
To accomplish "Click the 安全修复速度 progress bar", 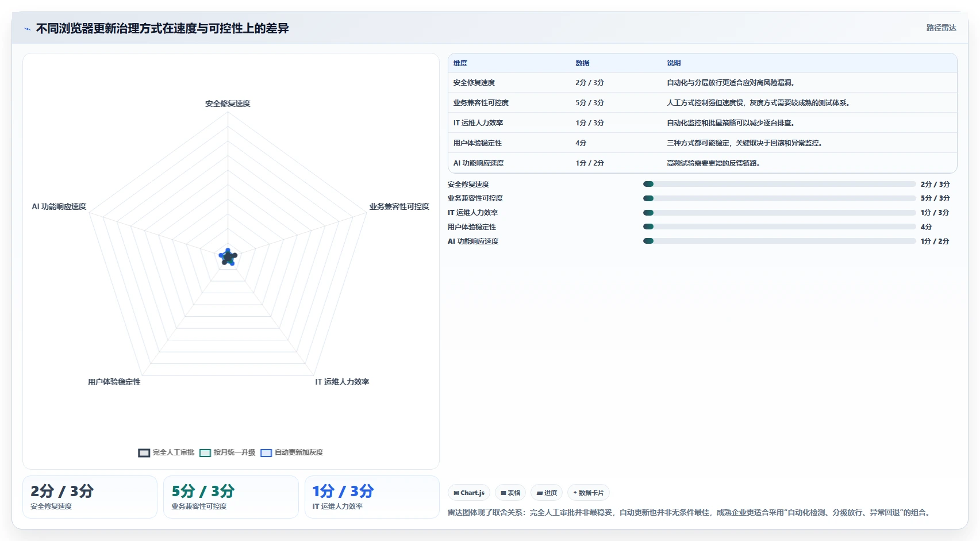I will click(779, 184).
